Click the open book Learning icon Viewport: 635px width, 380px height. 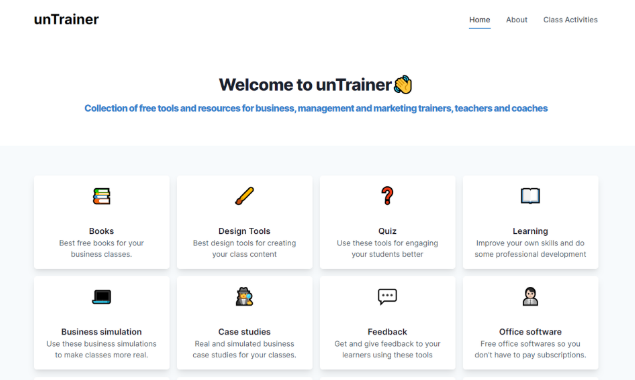tap(530, 196)
